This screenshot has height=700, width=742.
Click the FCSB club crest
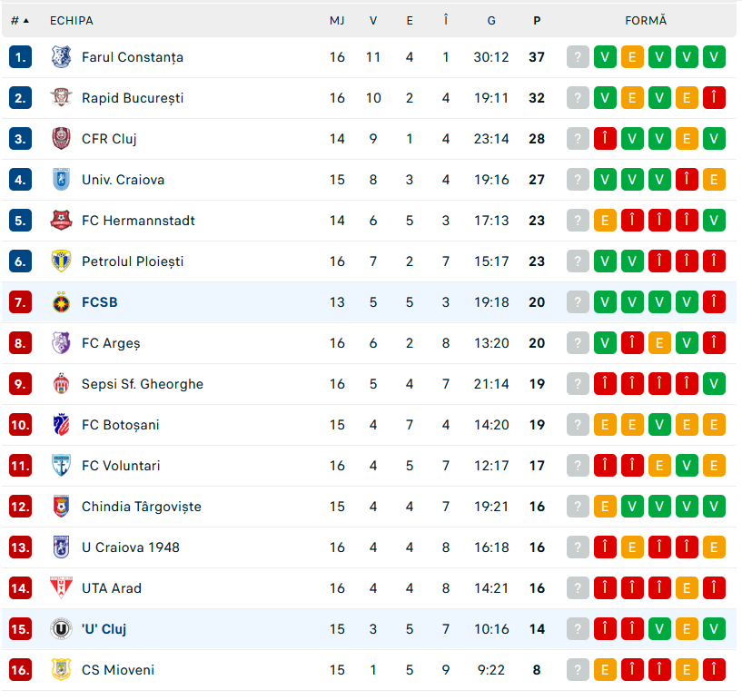click(x=61, y=302)
